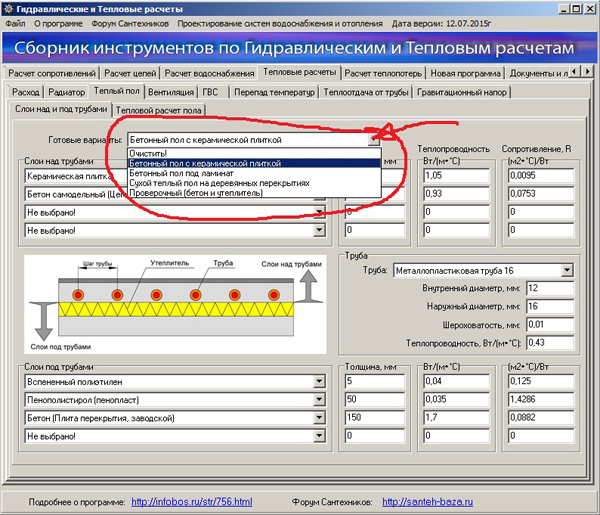This screenshot has width=600, height=515.
Task: Click the Готовые варианты combo box
Action: coord(253,140)
